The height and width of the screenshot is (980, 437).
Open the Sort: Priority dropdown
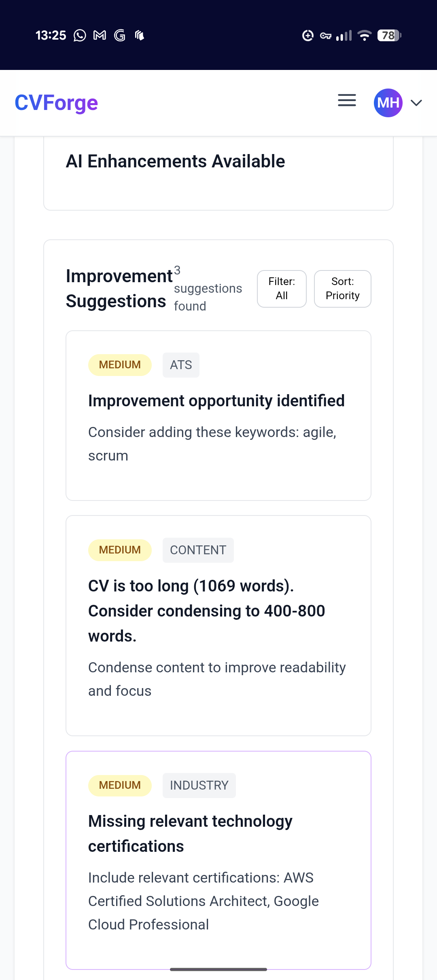tap(342, 289)
